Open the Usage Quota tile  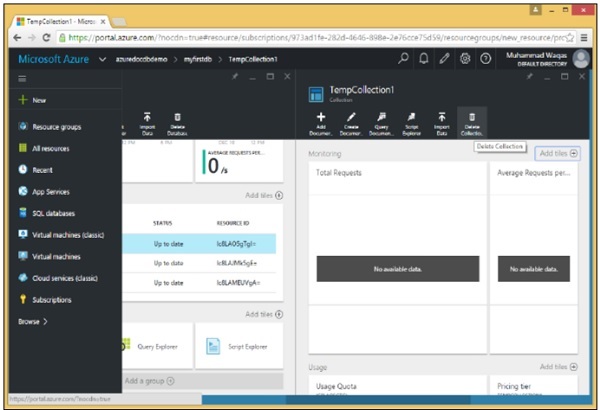point(398,385)
